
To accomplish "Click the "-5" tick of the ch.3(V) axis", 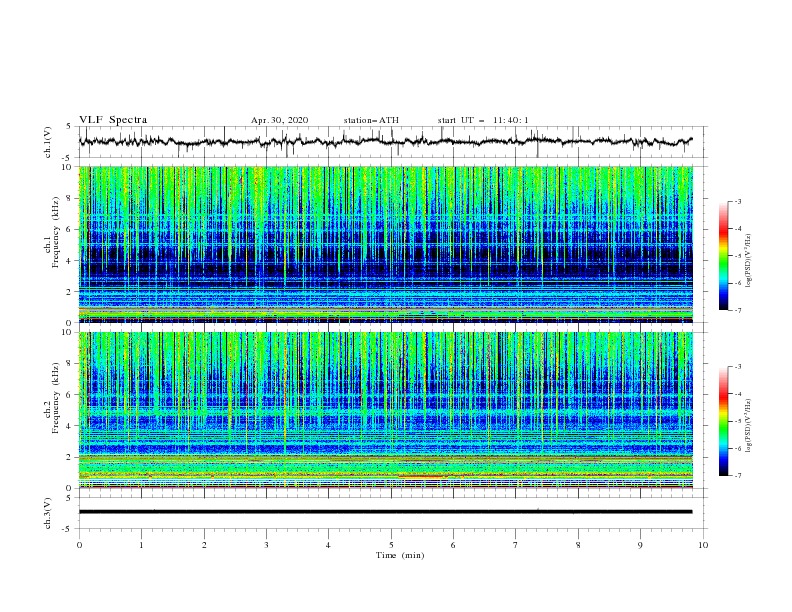I will point(68,529).
